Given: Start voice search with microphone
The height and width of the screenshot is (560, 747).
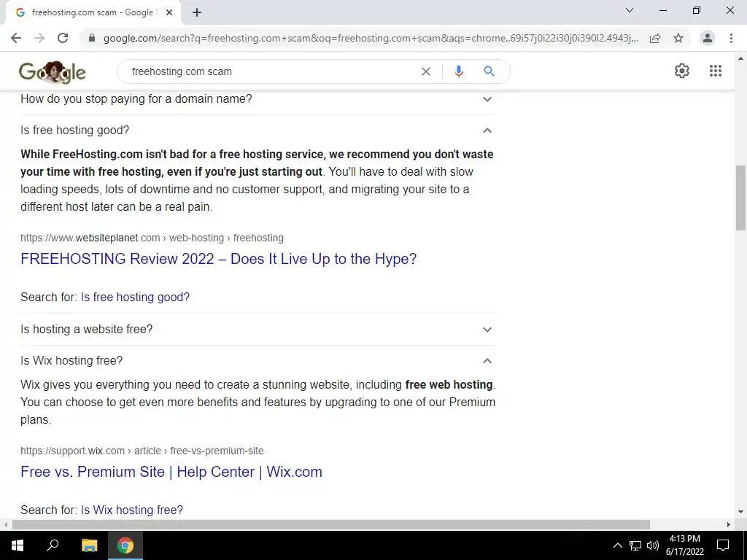Looking at the screenshot, I should [x=458, y=71].
